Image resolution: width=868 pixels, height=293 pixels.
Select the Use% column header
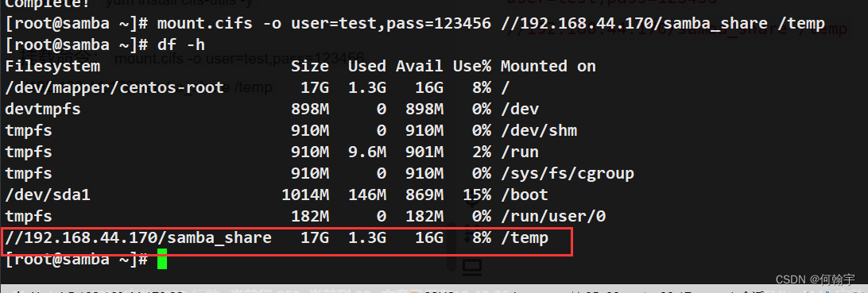(x=471, y=67)
